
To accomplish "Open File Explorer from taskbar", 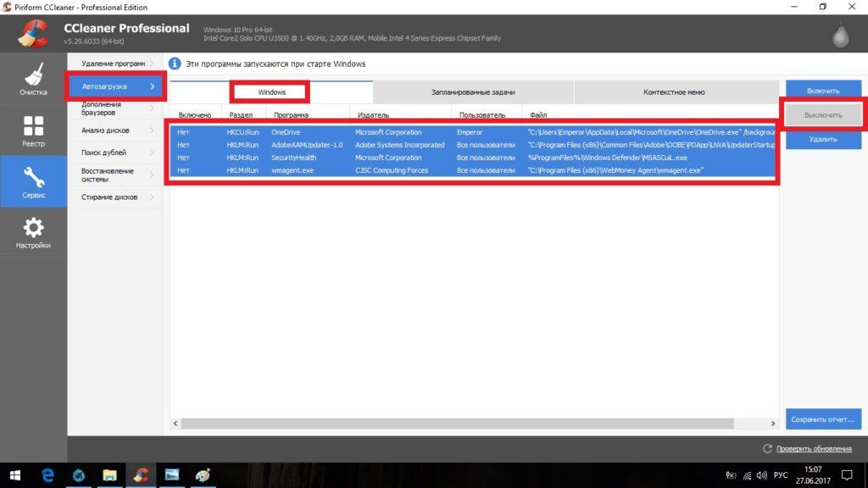I will [x=109, y=475].
